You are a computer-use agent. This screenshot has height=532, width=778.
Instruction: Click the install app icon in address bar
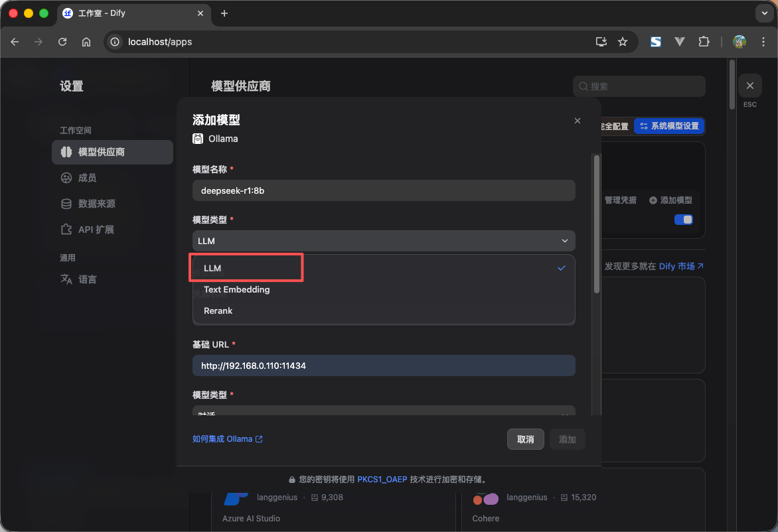[x=601, y=42]
